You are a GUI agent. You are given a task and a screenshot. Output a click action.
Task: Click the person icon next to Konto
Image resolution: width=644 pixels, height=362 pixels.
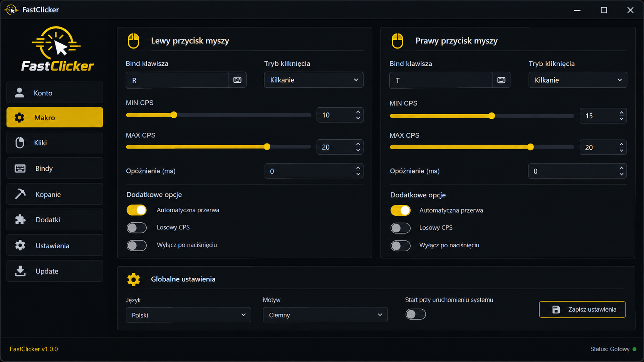pos(19,93)
